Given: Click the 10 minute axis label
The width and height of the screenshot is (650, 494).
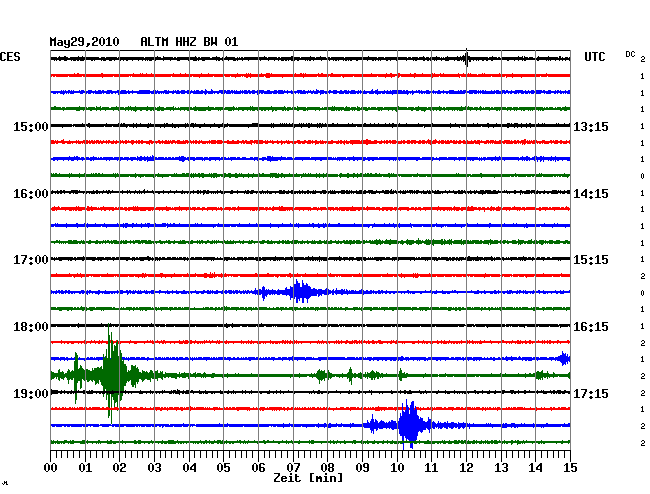Looking at the screenshot, I should pyautogui.click(x=397, y=468).
